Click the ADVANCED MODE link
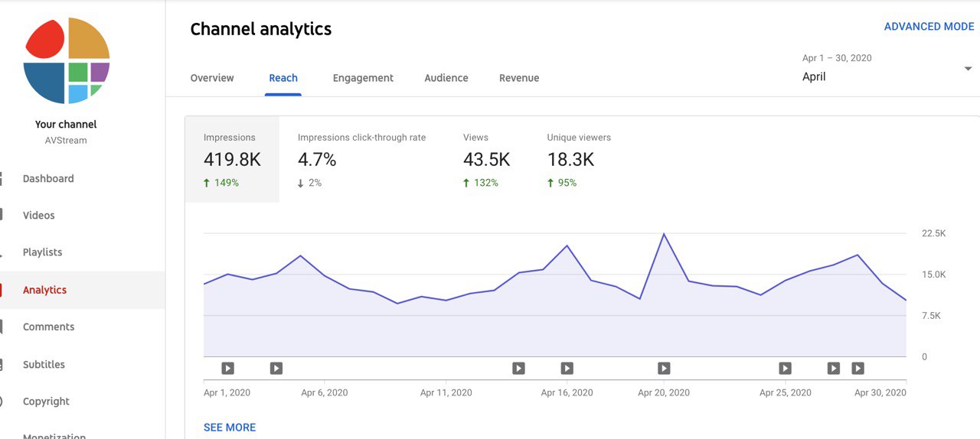The height and width of the screenshot is (439, 980). coord(929,27)
